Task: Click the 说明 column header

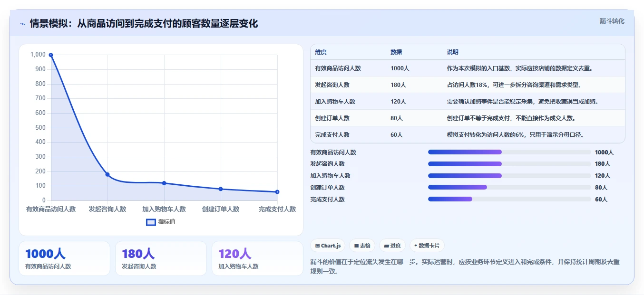Action: [453, 52]
